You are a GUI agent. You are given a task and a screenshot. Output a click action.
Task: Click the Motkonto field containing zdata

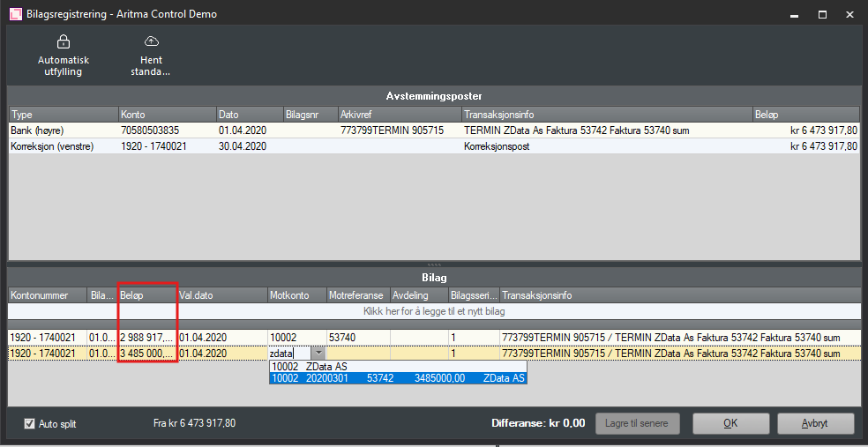pyautogui.click(x=289, y=354)
